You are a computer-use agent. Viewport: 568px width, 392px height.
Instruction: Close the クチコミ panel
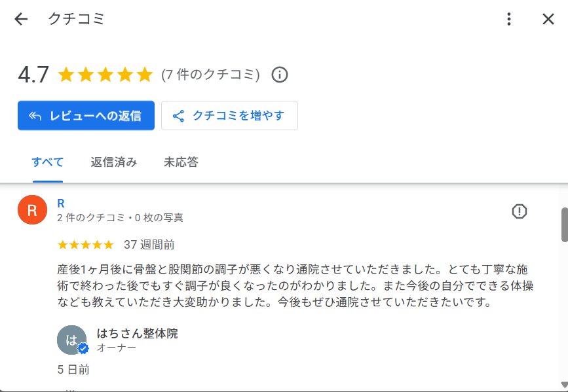[548, 19]
